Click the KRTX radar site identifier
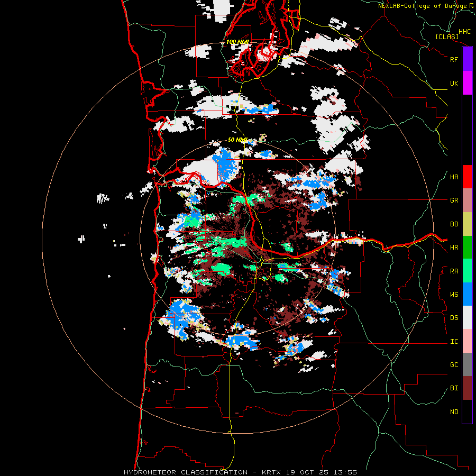The height and width of the screenshot is (476, 476). tap(271, 472)
